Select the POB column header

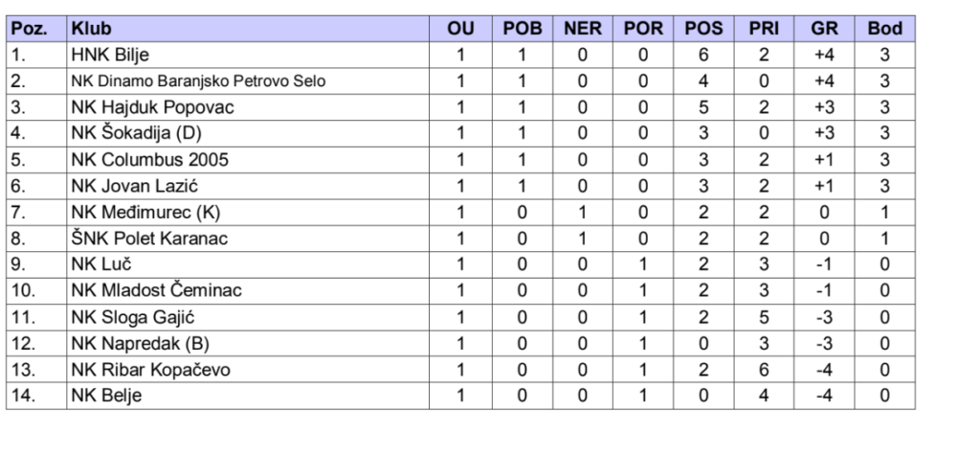pyautogui.click(x=523, y=30)
